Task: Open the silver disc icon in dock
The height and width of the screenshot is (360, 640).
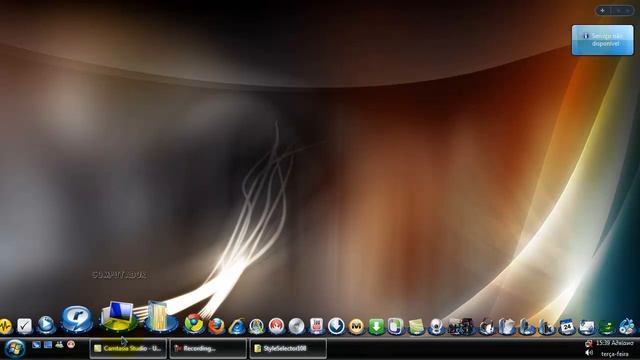Action: pyautogui.click(x=297, y=326)
